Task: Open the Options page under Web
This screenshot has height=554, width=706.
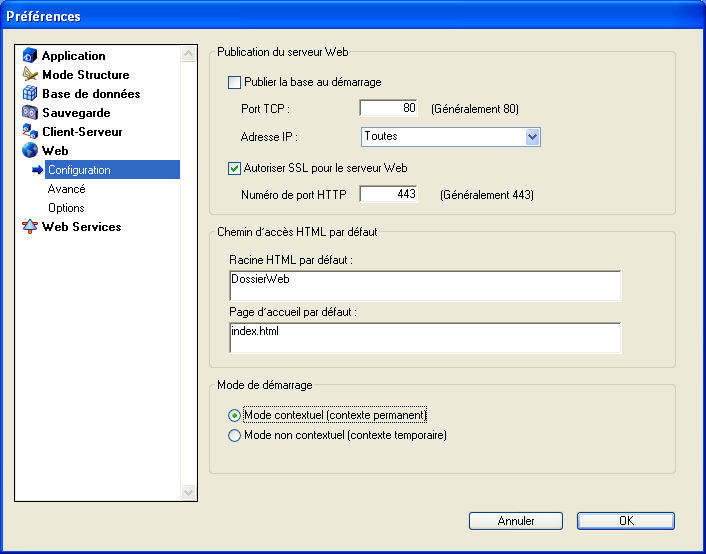Action: pos(66,208)
